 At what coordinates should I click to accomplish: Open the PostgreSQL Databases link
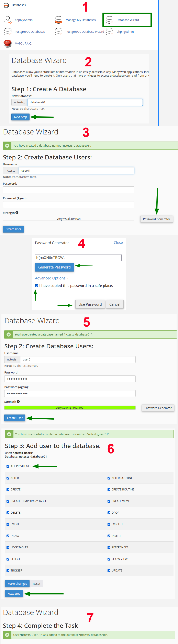coord(30,32)
